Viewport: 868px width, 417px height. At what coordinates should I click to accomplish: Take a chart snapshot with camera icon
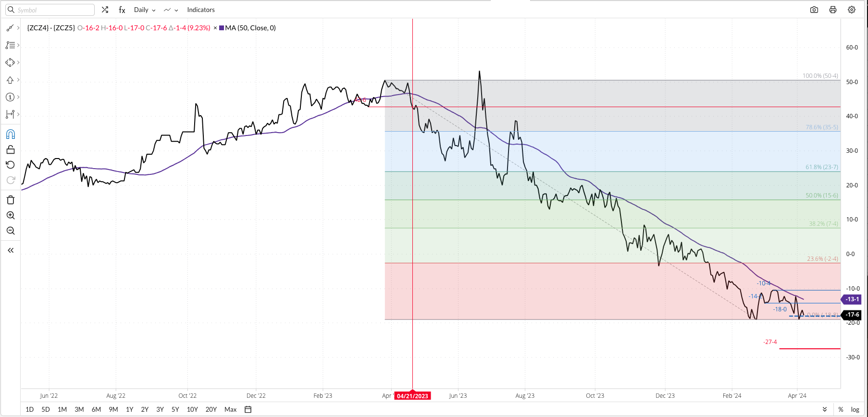click(814, 10)
